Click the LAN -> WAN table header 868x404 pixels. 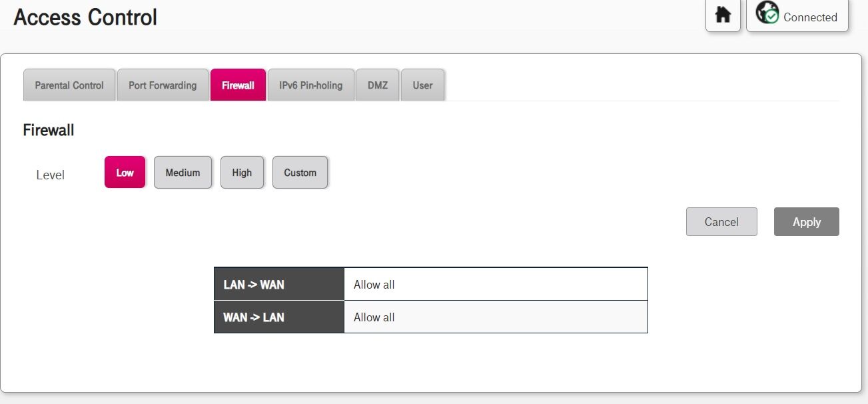tap(279, 284)
